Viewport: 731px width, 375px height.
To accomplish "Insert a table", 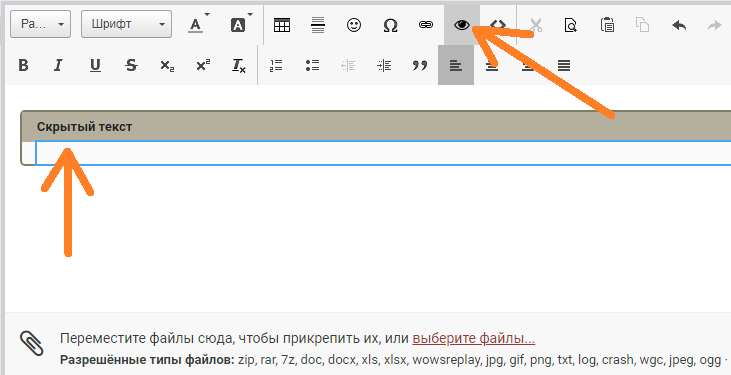I will [x=282, y=25].
